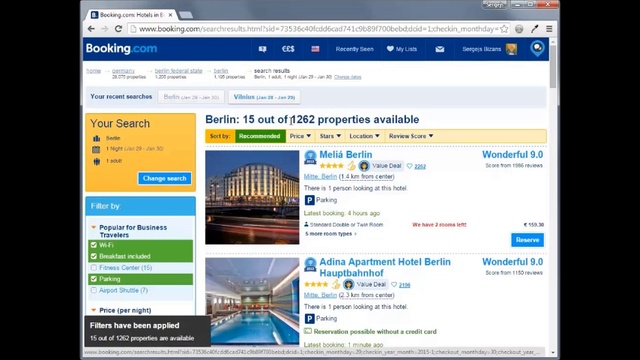Click the browser address bar URL
The width and height of the screenshot is (640, 360).
318,29
